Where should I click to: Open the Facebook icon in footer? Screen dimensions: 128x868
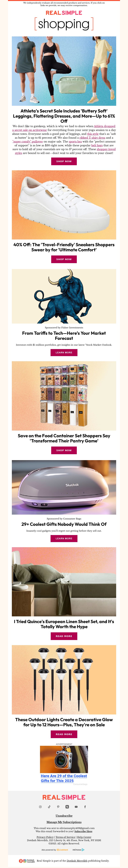pos(85,807)
